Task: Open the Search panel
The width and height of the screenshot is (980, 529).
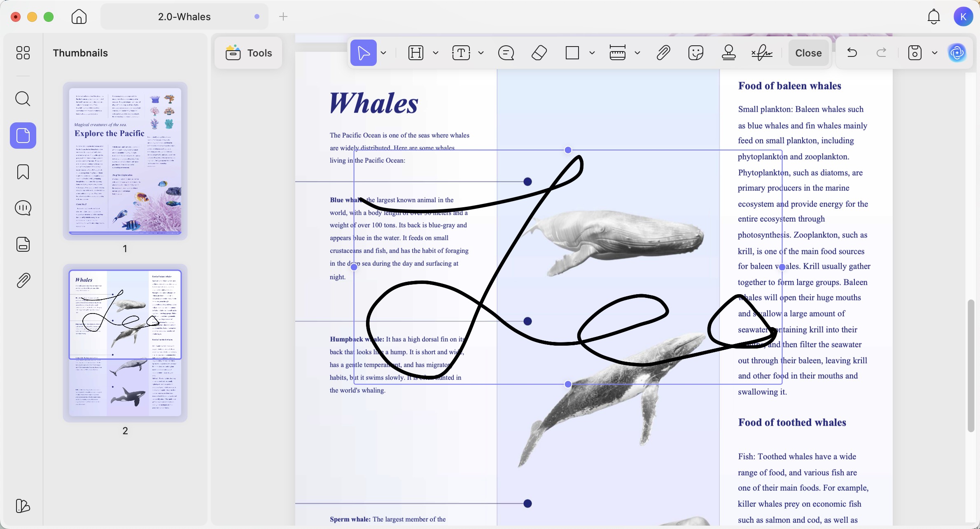Action: 23,99
